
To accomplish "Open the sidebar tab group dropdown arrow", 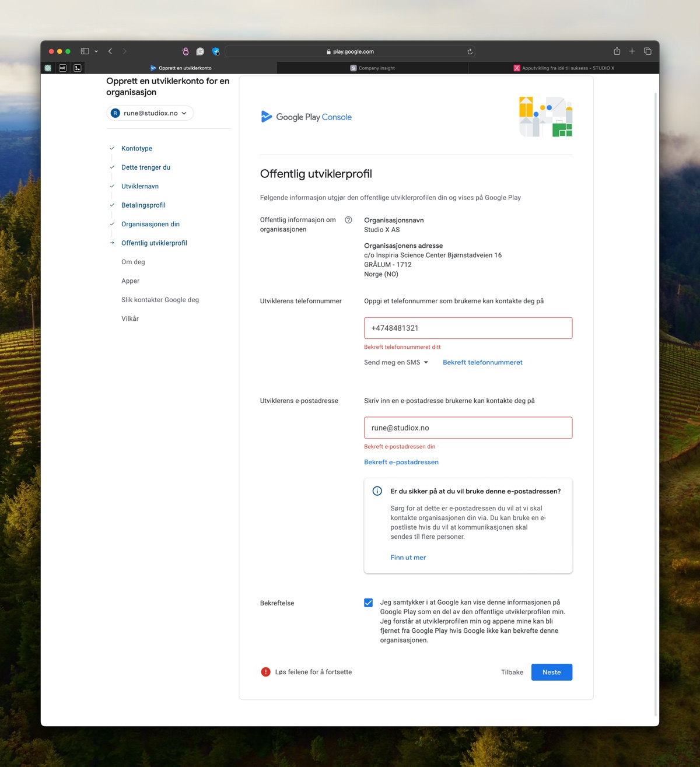I will (x=96, y=51).
